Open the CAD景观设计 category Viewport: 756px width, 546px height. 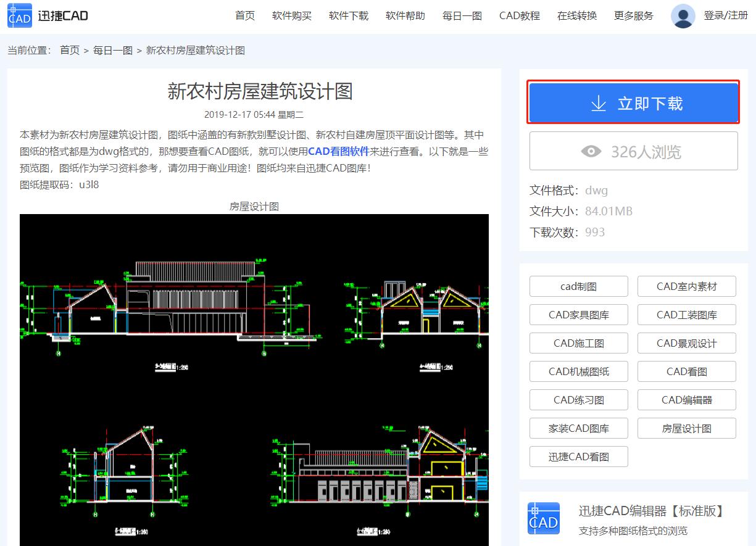pos(686,343)
